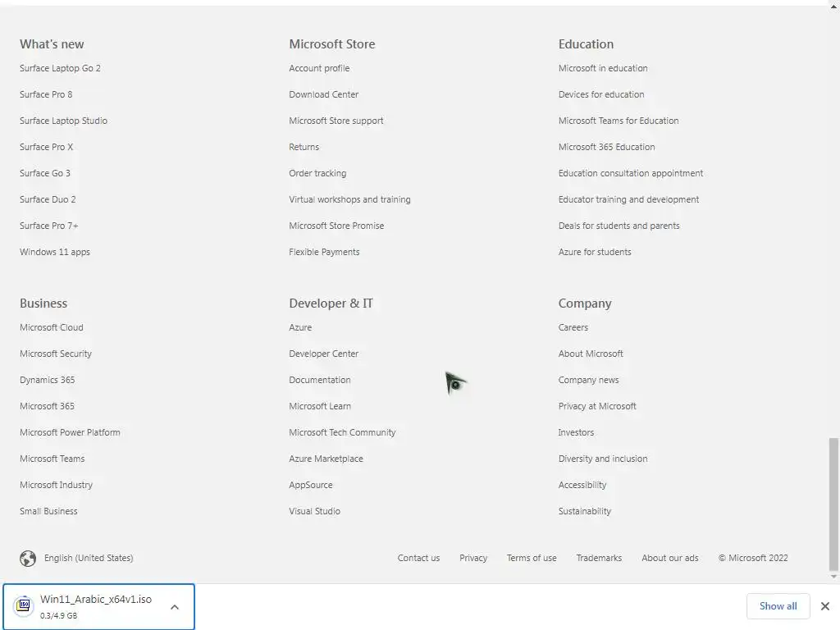This screenshot has height=630, width=840.
Task: Open the Microsoft Learn link
Action: pyautogui.click(x=320, y=406)
